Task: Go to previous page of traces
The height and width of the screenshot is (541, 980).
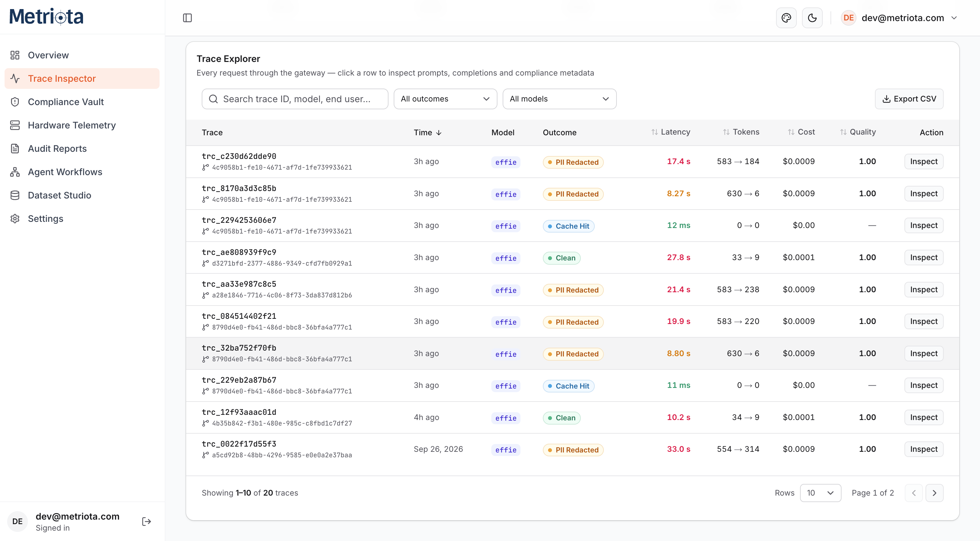Action: click(x=914, y=493)
